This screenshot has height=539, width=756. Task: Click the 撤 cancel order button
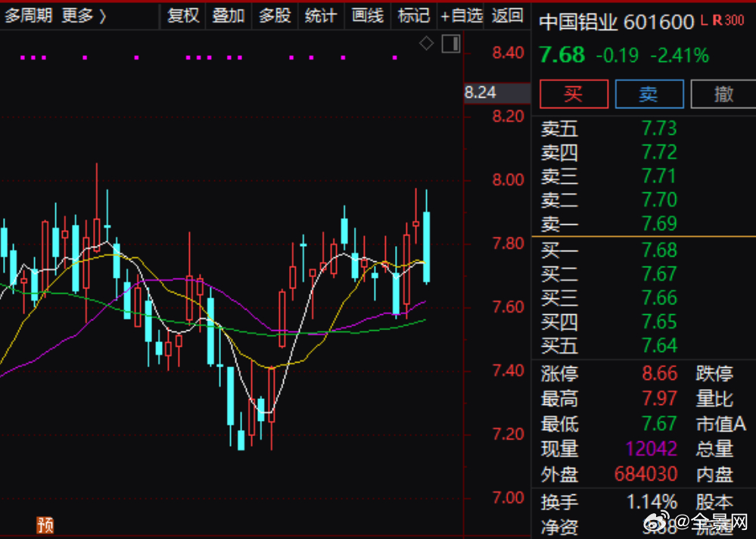click(x=723, y=94)
